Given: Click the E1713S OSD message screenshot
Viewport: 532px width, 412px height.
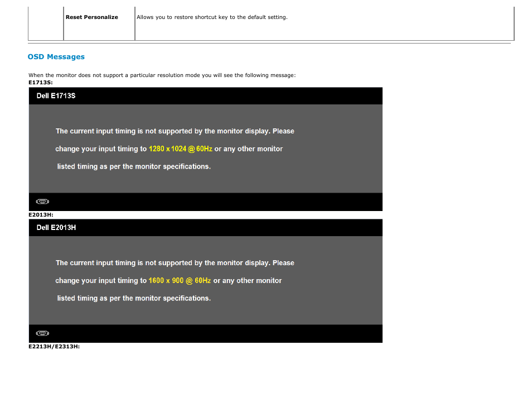Looking at the screenshot, I should tap(206, 149).
